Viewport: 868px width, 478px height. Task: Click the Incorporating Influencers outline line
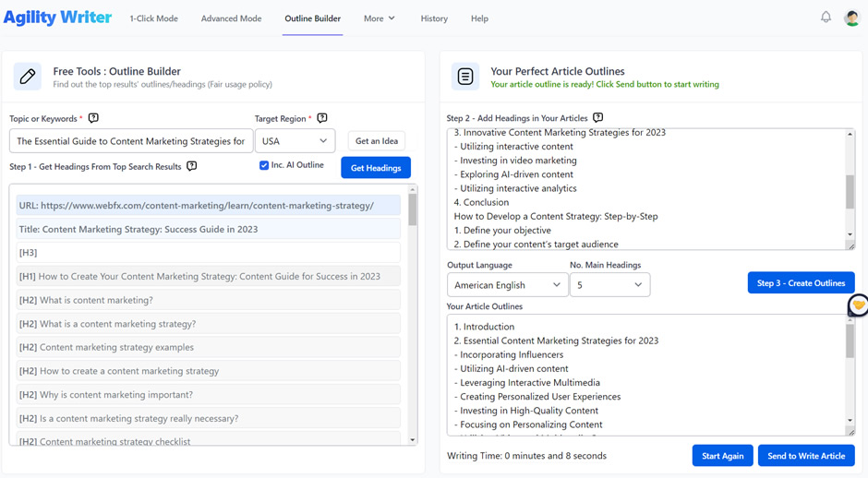tap(509, 354)
